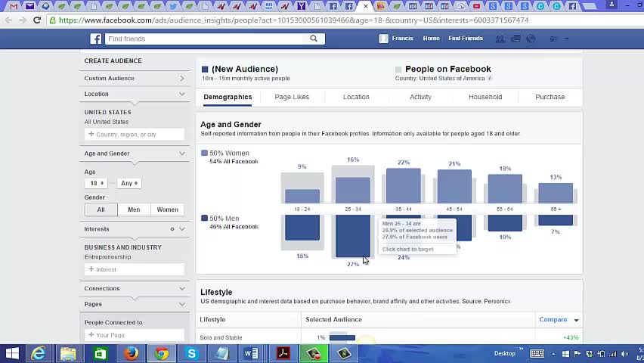Viewport: 644px width, 363px height.
Task: Select All gender option
Action: [101, 209]
